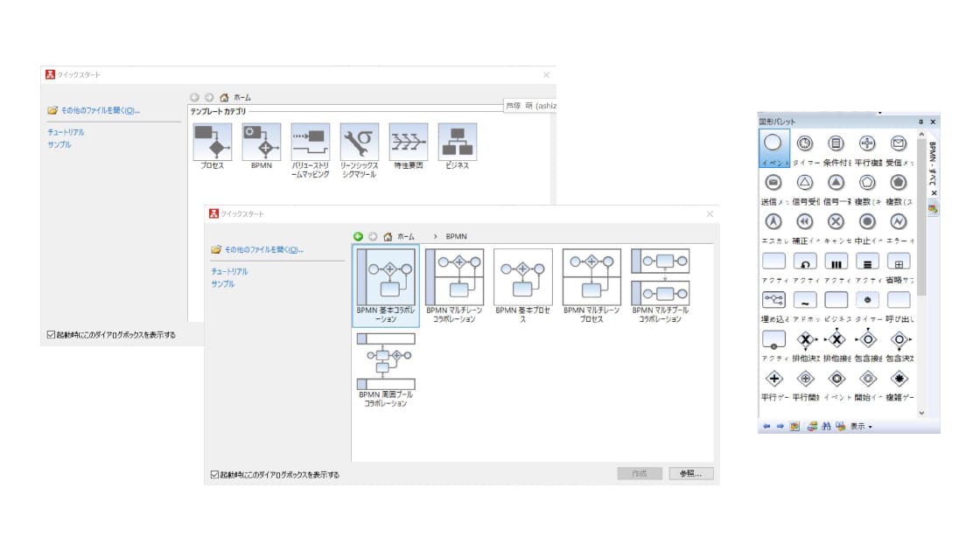Select the 省略サブ collapsed subprocess shape
Image resolution: width=980 pixels, height=551 pixels.
pyautogui.click(x=898, y=262)
